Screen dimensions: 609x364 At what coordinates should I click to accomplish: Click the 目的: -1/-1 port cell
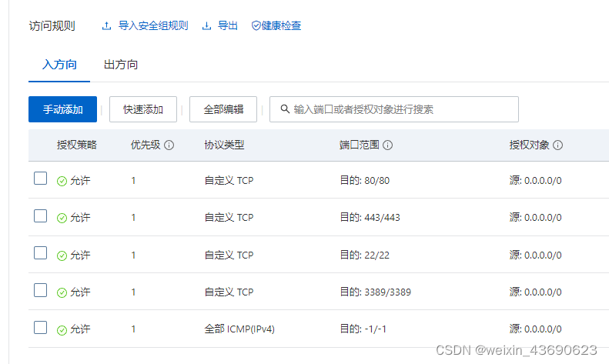tap(363, 329)
